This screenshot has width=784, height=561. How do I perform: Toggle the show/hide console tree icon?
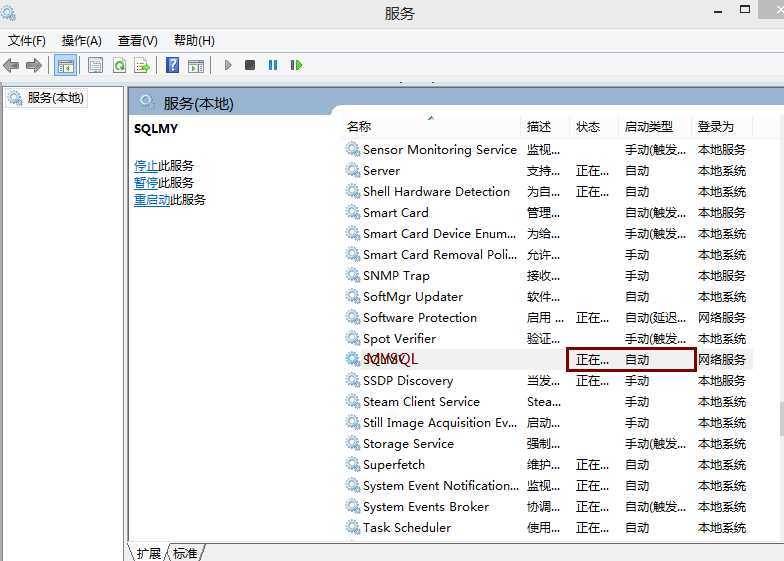(x=66, y=66)
